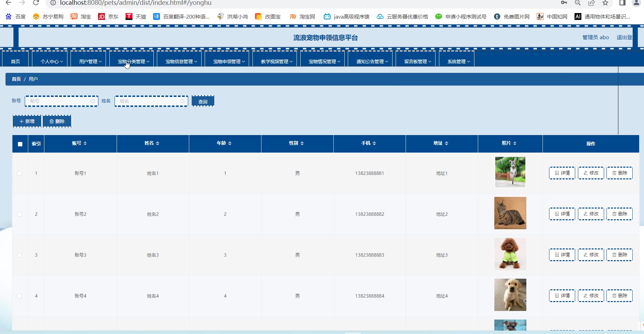Bookmark this page using the star icon

(x=605, y=3)
